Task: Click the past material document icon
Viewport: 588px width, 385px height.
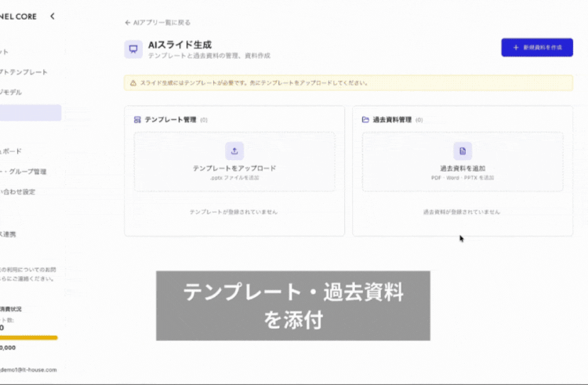Action: 463,151
